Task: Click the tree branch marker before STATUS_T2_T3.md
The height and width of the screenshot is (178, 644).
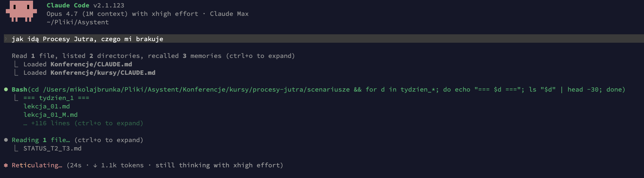Action: (x=16, y=148)
